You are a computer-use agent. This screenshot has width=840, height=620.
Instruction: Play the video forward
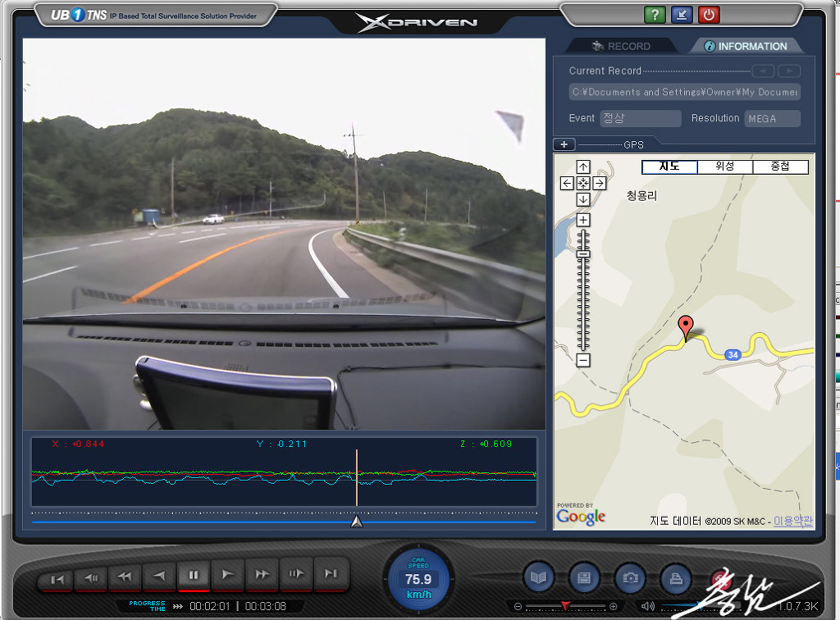pyautogui.click(x=228, y=575)
